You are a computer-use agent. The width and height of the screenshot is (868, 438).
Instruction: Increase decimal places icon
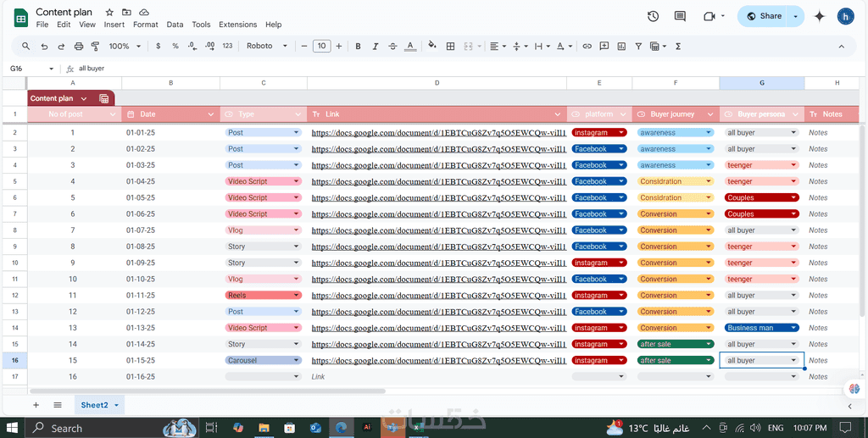pyautogui.click(x=210, y=47)
